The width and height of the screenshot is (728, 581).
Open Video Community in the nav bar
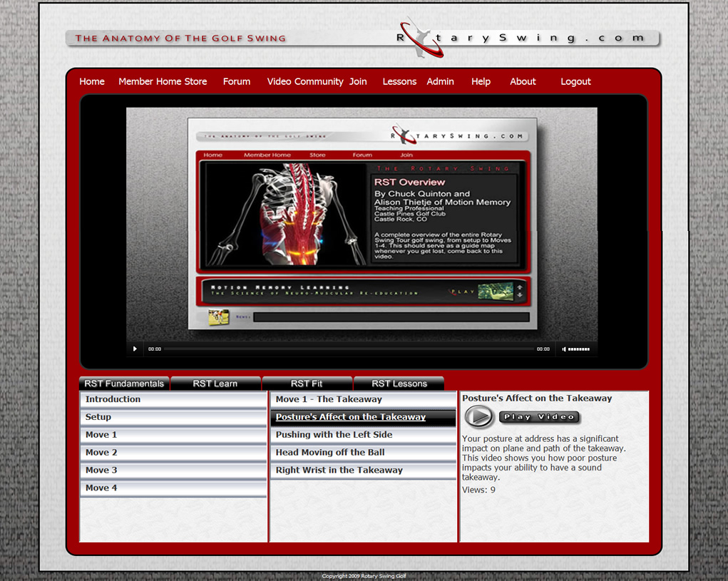pyautogui.click(x=305, y=82)
